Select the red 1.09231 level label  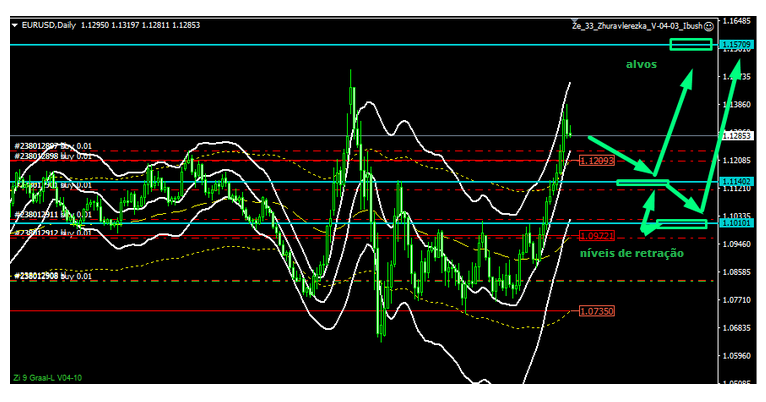click(x=596, y=235)
